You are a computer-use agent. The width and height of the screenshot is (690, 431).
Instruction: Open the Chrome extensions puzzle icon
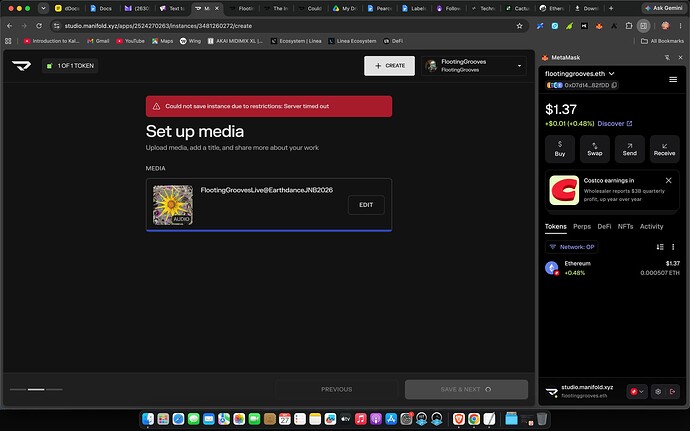click(x=629, y=26)
